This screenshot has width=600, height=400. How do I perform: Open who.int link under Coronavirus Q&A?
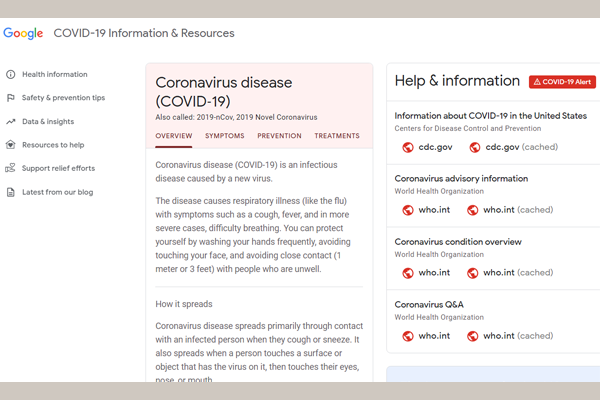[434, 336]
